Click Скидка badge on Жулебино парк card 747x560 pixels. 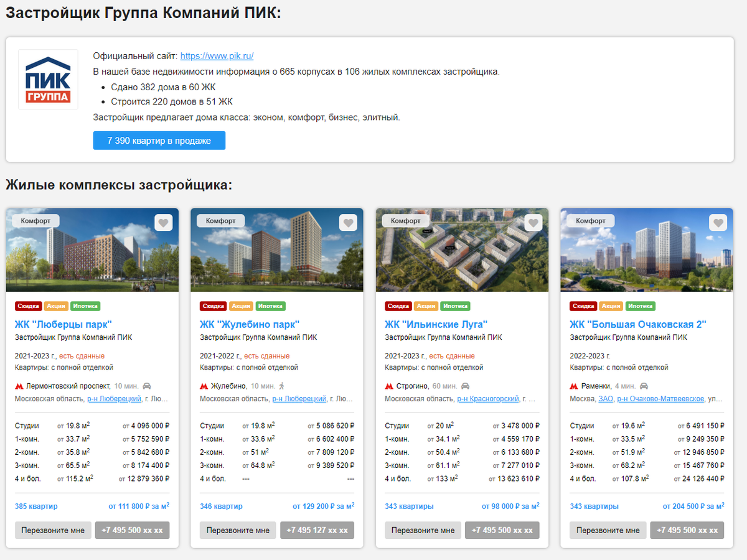click(x=214, y=306)
